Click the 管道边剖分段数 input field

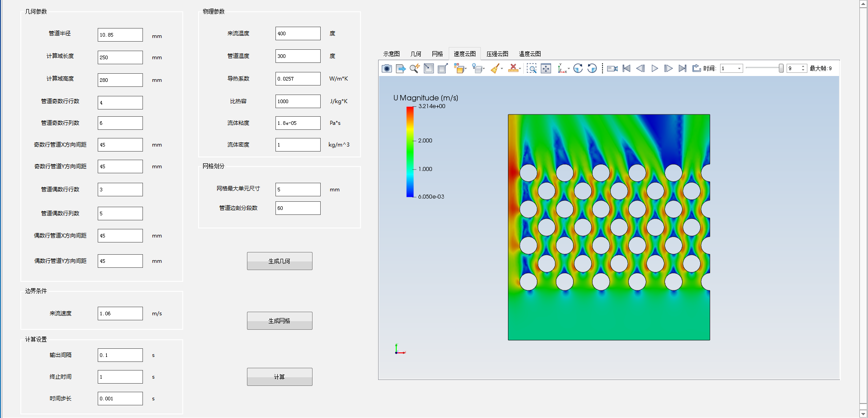pyautogui.click(x=298, y=208)
